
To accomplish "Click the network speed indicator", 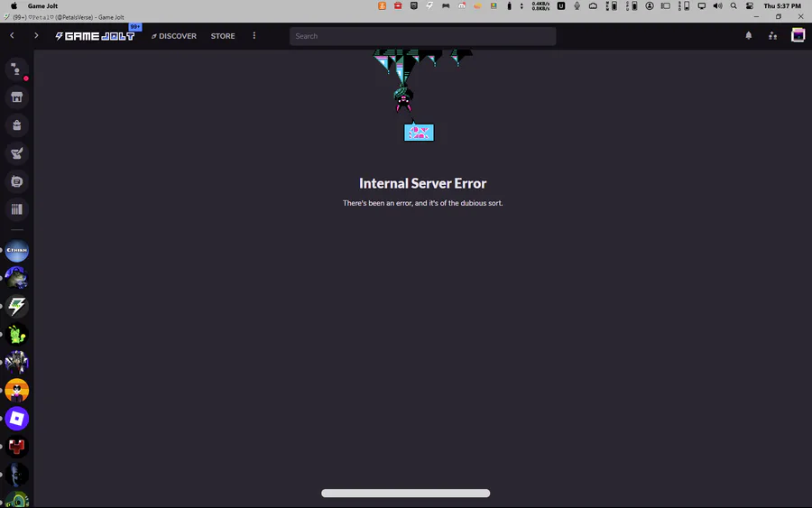I will pos(540,5).
